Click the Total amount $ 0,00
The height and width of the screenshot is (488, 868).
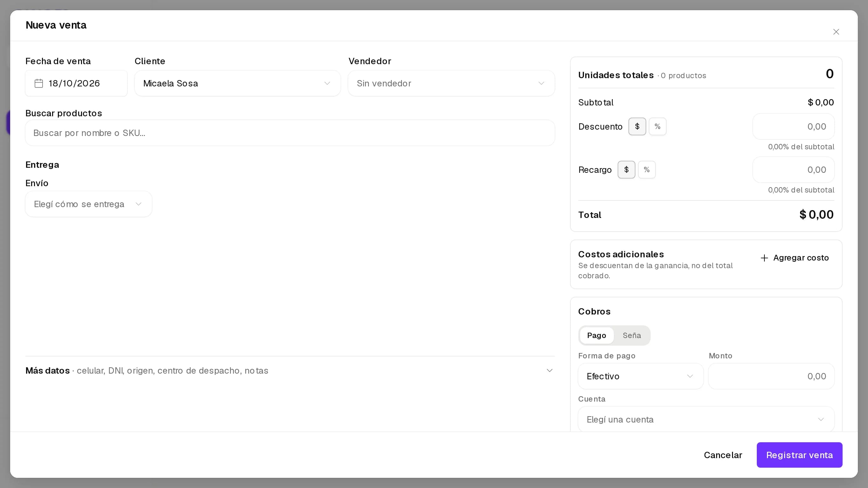coord(817,215)
